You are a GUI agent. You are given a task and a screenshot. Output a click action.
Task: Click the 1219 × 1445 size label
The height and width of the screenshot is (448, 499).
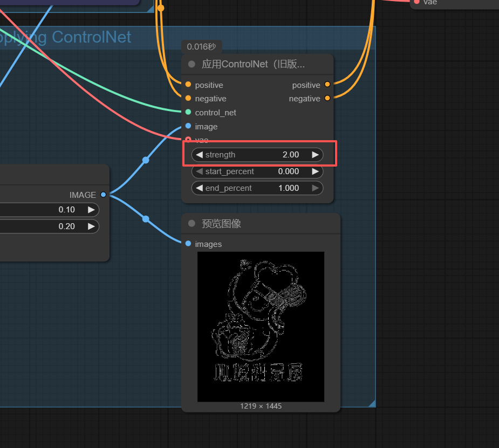(261, 406)
